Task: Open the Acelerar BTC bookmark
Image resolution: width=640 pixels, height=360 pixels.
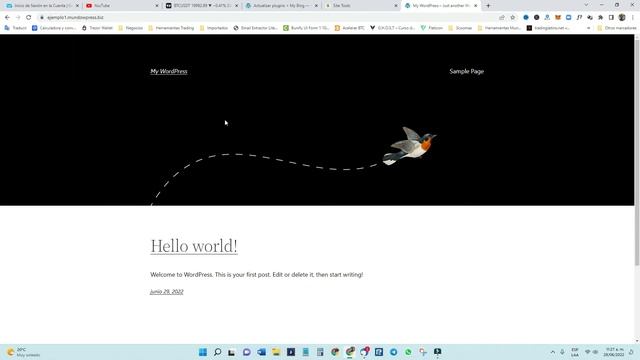Action: [x=350, y=28]
